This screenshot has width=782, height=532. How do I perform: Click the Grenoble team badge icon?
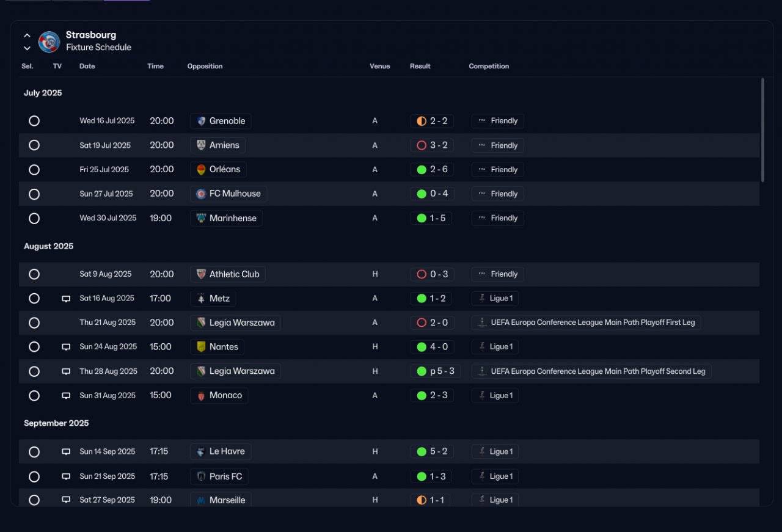[201, 121]
